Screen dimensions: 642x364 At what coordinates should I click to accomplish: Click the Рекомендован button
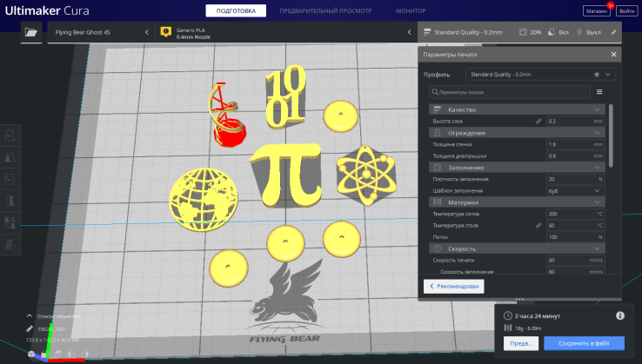tap(453, 286)
